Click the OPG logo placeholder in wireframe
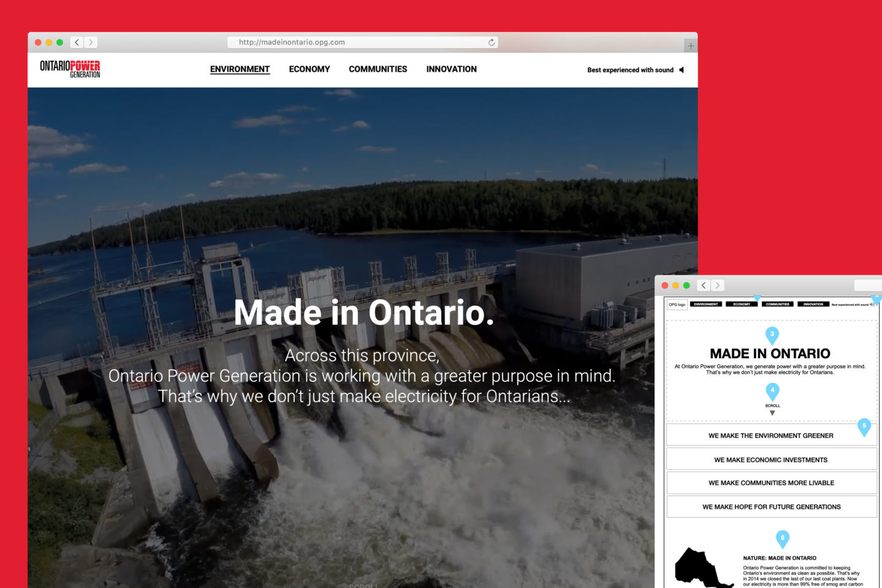The height and width of the screenshot is (588, 882). [677, 304]
